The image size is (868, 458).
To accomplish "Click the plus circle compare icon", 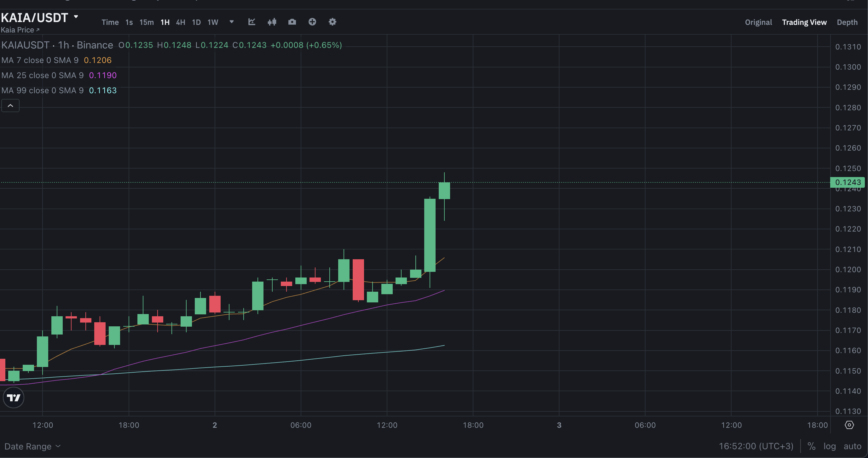I will 312,22.
